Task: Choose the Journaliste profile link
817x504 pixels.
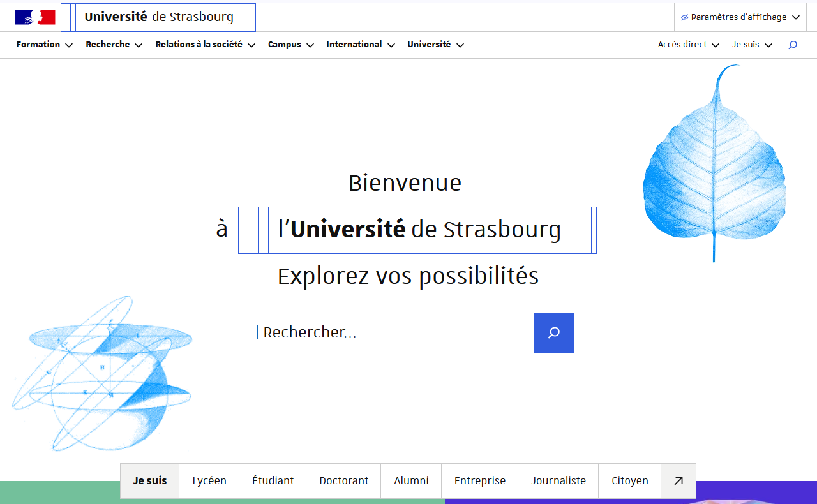Action: (558, 481)
